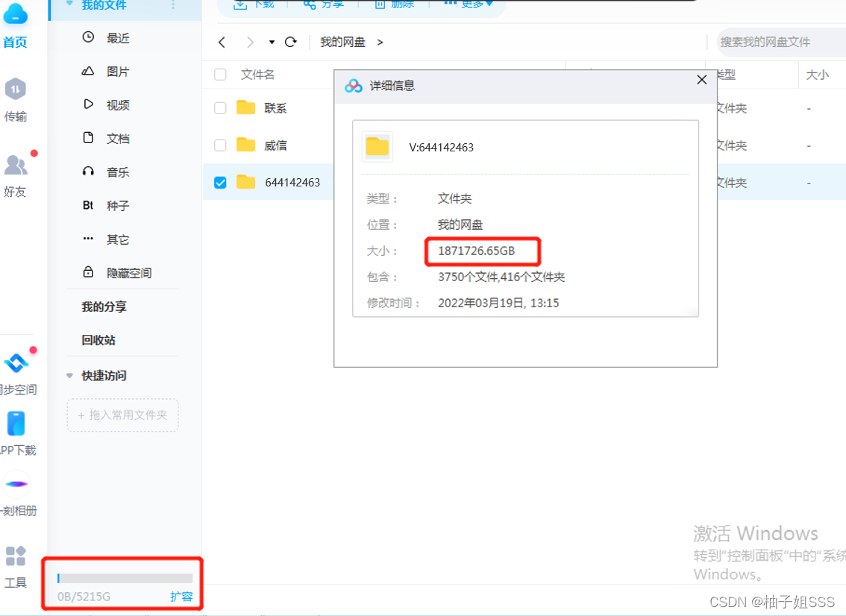
Task: Select 图片 in the sidebar
Action: click(118, 71)
